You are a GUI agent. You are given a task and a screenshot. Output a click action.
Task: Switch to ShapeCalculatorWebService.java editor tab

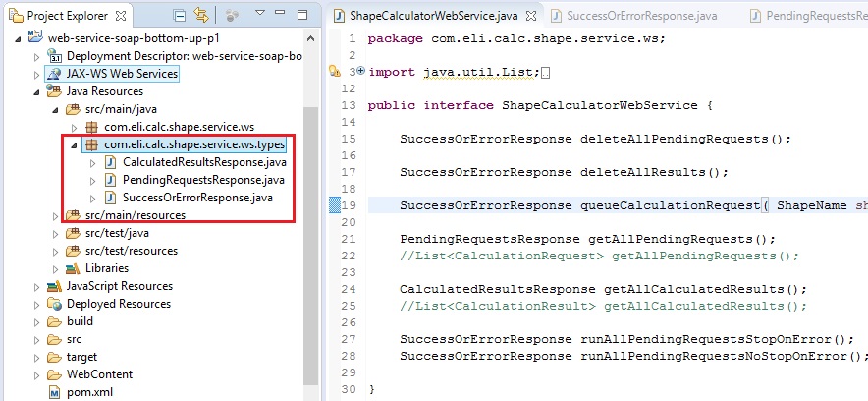(x=435, y=16)
